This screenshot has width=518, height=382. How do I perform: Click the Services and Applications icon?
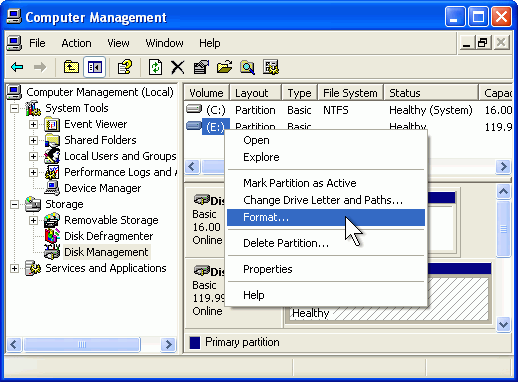pyautogui.click(x=33, y=268)
